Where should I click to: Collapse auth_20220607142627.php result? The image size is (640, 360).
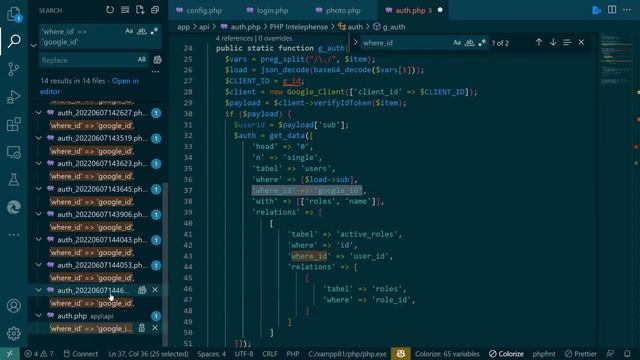(38, 113)
